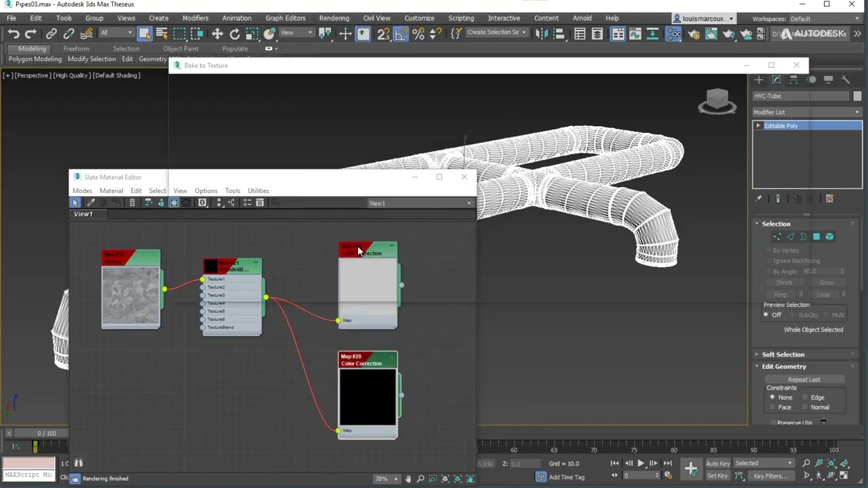Click the Undo arrow in main toolbar
Screen dimensions: 868x488
click(13, 34)
